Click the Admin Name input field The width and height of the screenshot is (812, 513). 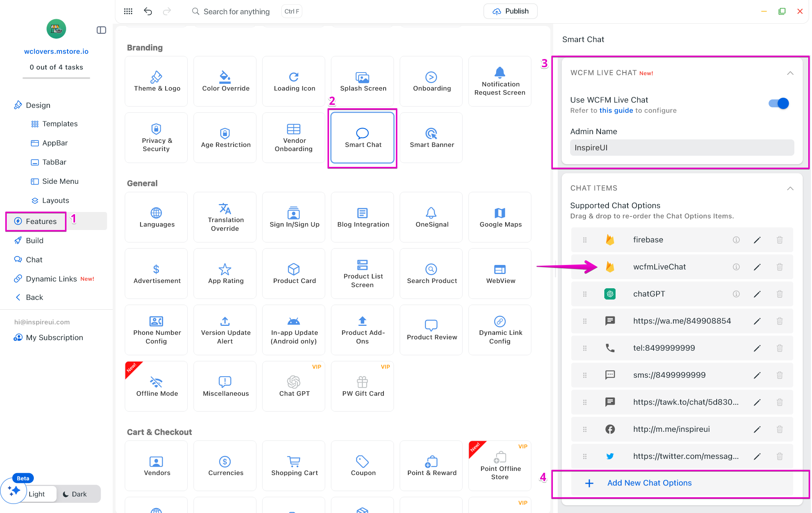682,148
